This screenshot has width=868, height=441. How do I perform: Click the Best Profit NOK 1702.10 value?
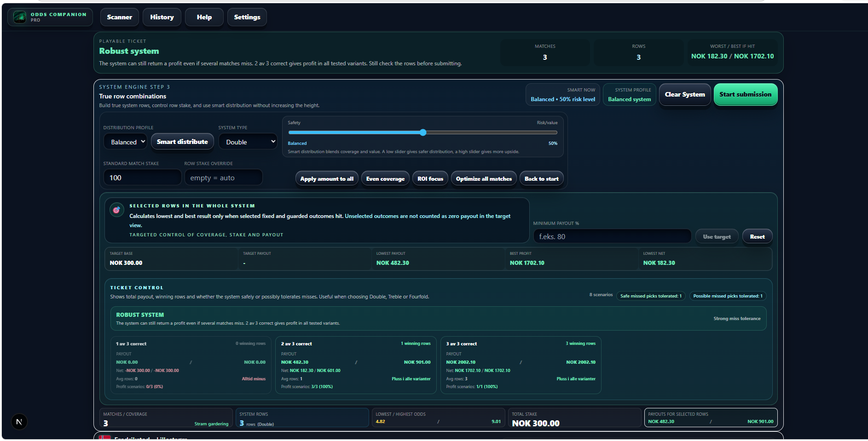(x=527, y=263)
